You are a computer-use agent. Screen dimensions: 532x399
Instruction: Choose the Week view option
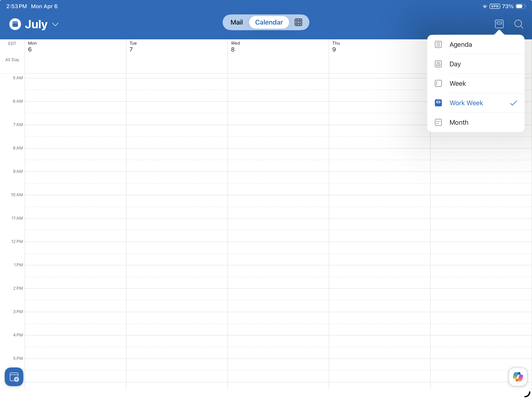(457, 84)
